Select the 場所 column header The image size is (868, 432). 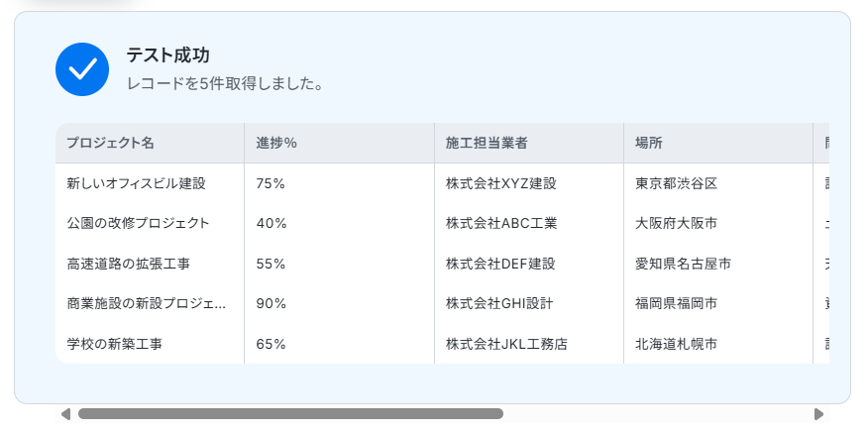[649, 143]
